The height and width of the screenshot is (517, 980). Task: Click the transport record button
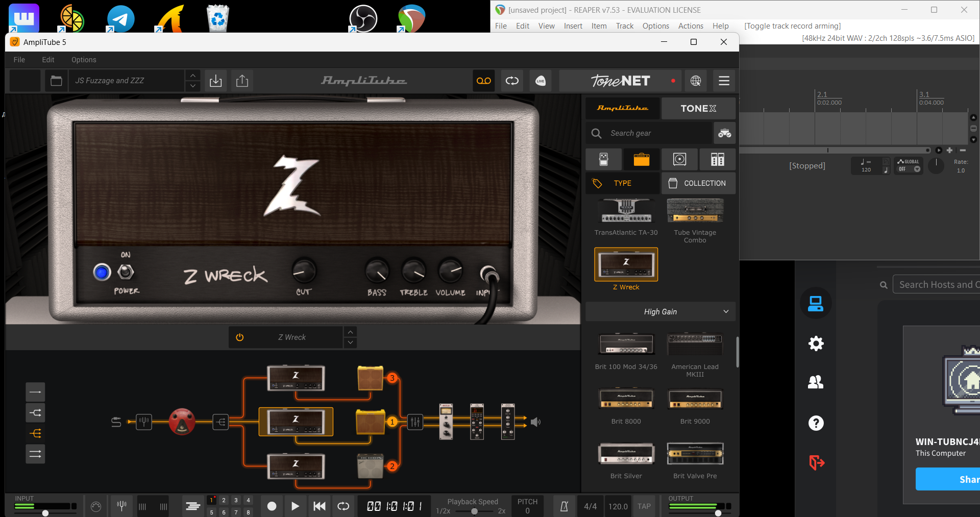point(272,506)
